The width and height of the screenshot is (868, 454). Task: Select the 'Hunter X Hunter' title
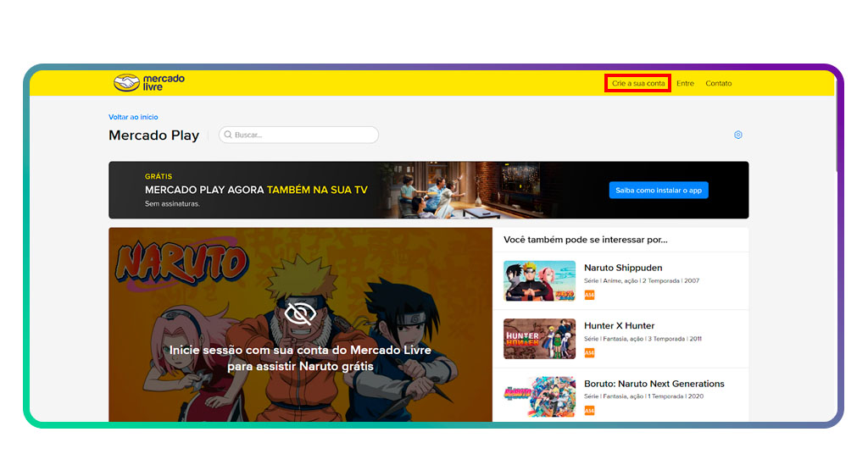(619, 326)
